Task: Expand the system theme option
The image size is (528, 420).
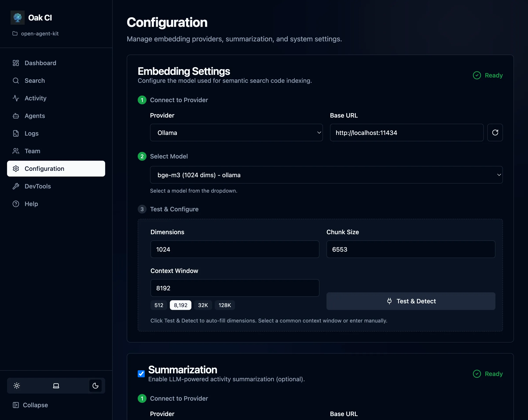Action: pos(56,385)
